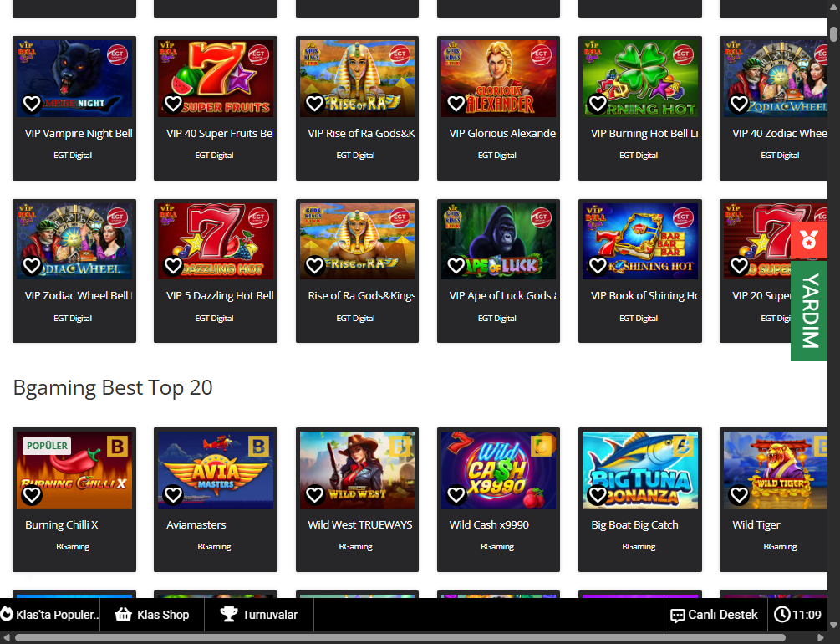
Task: Open Turnuvalar trophy icon
Action: [229, 615]
